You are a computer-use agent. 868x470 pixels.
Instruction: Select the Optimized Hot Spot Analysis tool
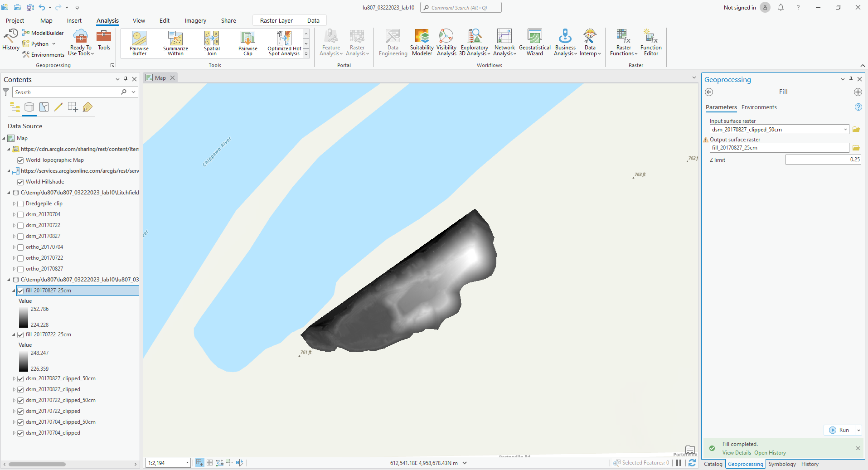(284, 44)
